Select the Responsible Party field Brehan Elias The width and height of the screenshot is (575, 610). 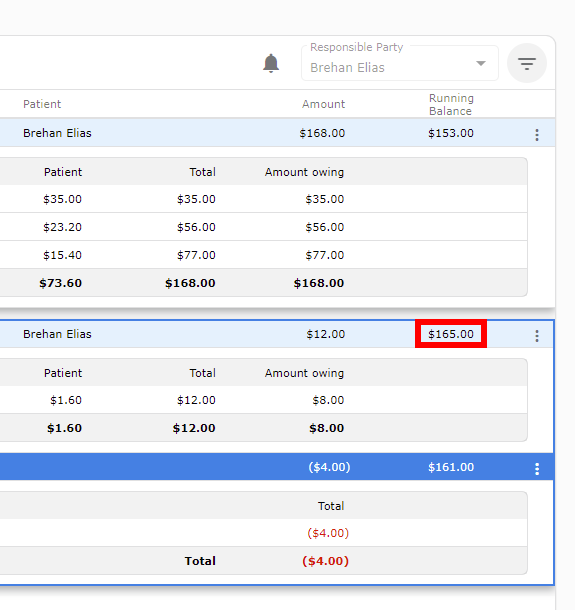400,63
